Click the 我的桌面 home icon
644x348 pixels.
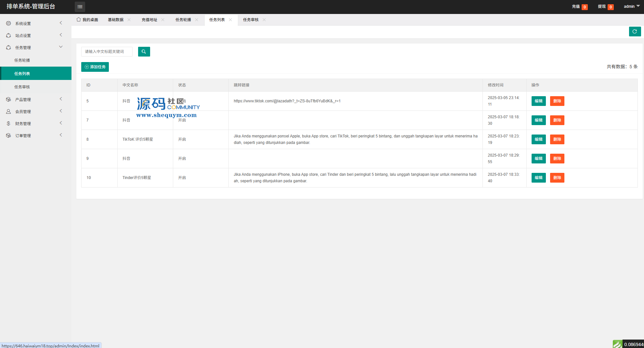(x=79, y=19)
